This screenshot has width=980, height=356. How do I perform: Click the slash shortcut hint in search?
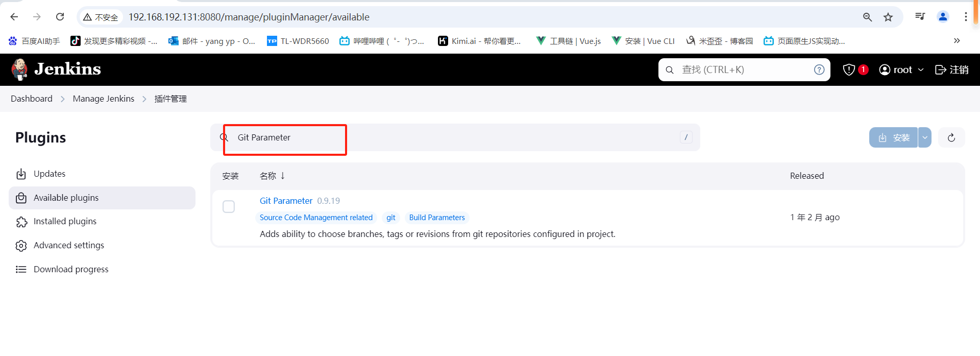pos(686,137)
